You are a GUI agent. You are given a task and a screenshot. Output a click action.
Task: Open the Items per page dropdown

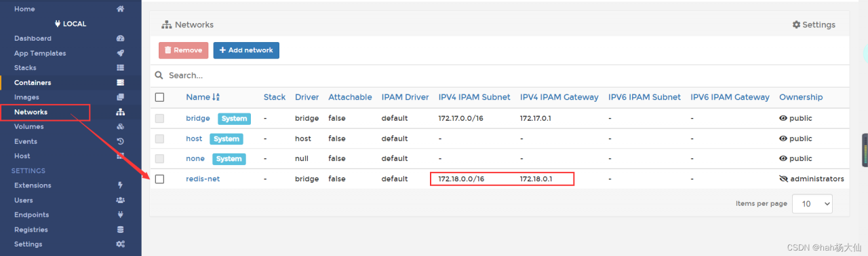812,204
